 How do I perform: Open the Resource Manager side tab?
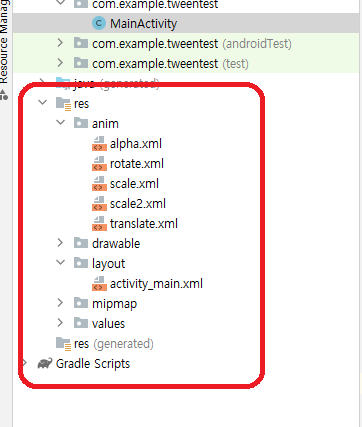coord(4,42)
